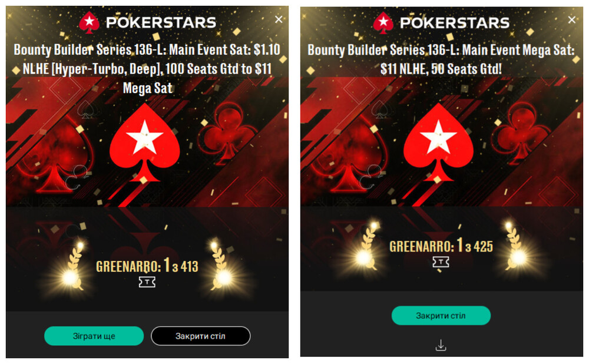Click 'Закрити стіл' in the left popup

click(201, 336)
